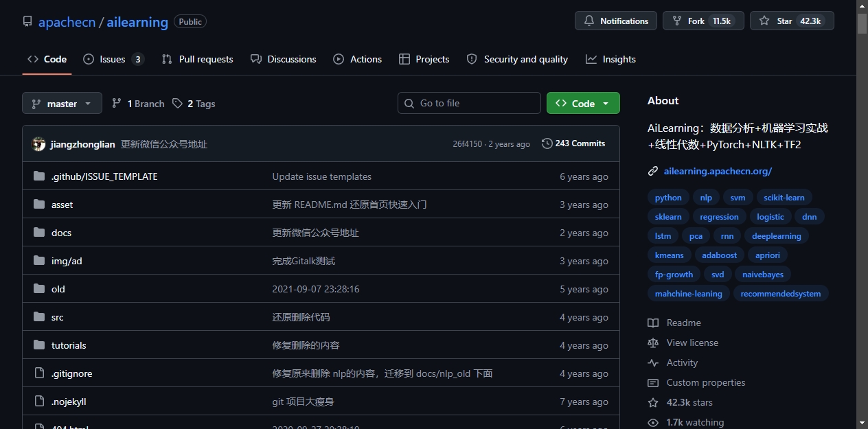View the 1.7k watching list
Screen dimensions: 868x429
point(686,422)
